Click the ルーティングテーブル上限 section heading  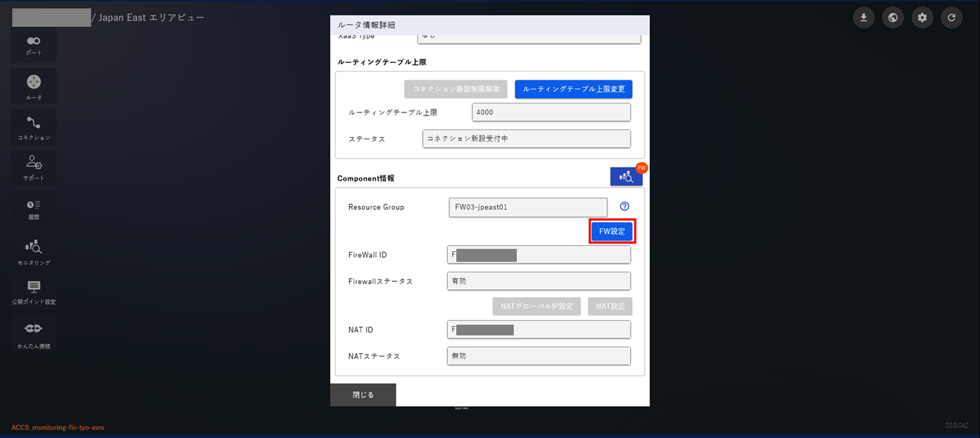tap(381, 60)
